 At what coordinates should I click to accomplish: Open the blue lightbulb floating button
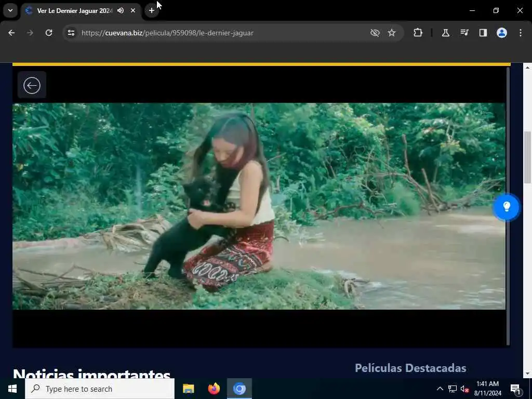(x=506, y=207)
